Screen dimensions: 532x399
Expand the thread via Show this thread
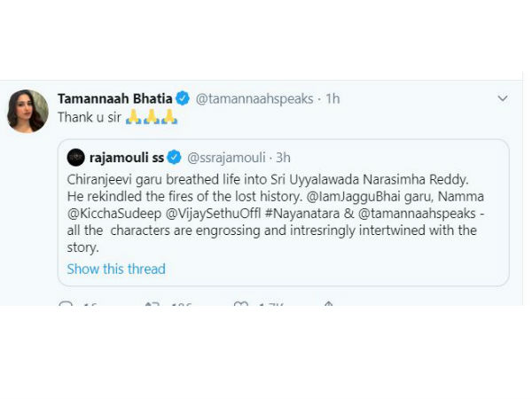[x=116, y=269]
